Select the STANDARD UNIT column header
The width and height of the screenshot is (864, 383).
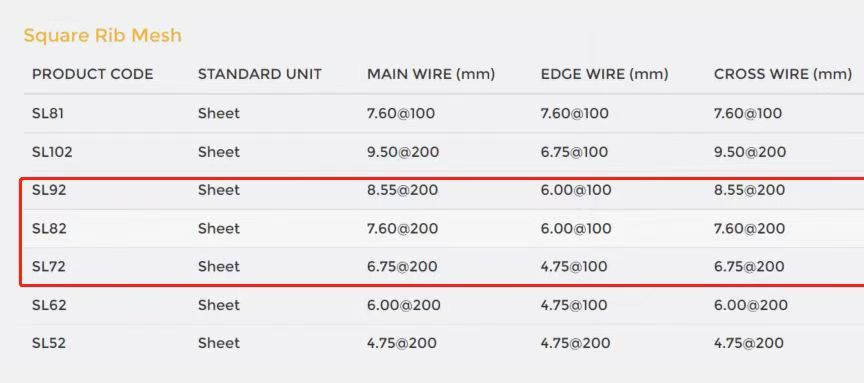(260, 74)
